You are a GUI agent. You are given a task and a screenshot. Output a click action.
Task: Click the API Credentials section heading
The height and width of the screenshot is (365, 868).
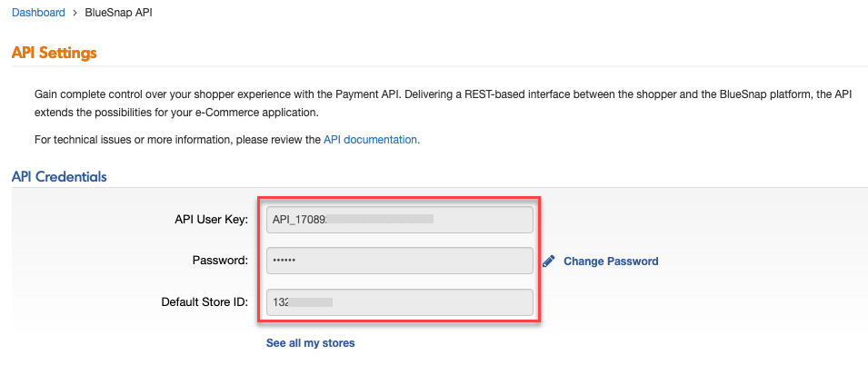59,177
